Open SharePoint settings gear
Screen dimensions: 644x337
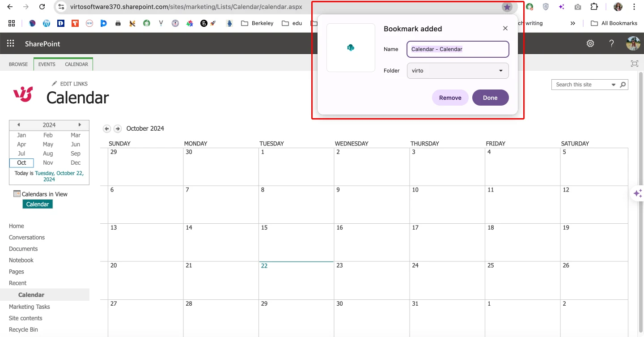click(x=590, y=43)
